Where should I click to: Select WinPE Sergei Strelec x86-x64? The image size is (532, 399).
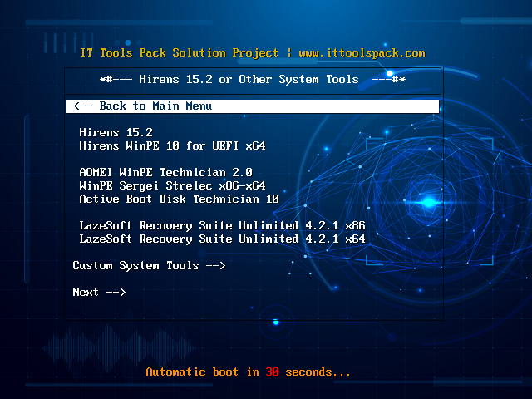(172, 185)
